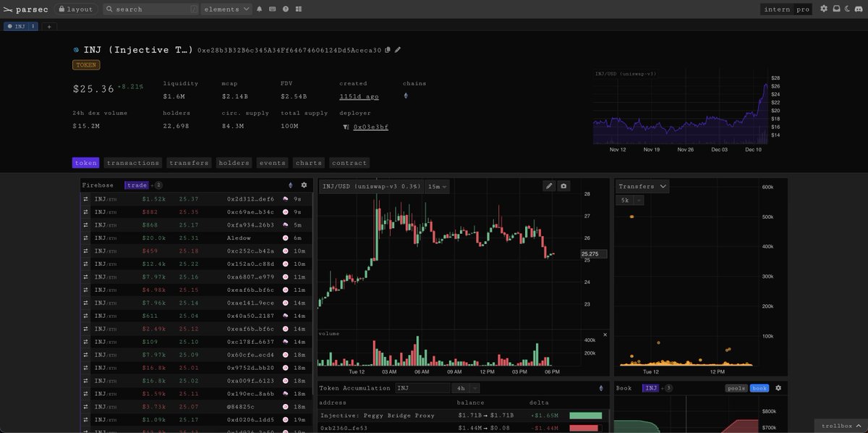
Task: Open the trollbox chat
Action: (841, 426)
